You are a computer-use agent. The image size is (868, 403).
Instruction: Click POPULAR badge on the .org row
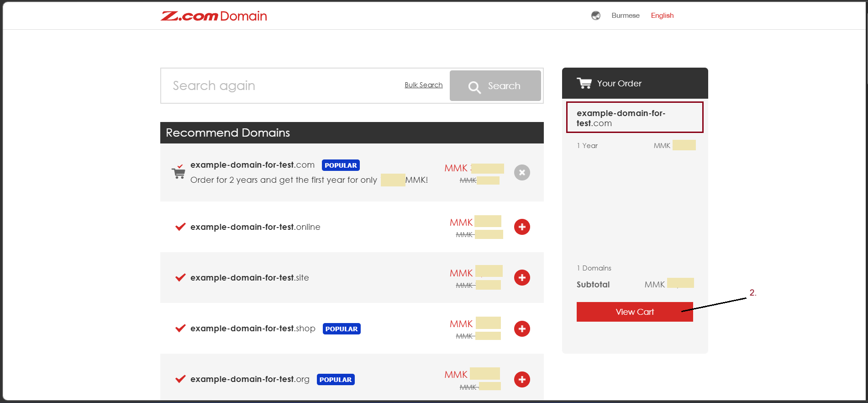point(336,380)
